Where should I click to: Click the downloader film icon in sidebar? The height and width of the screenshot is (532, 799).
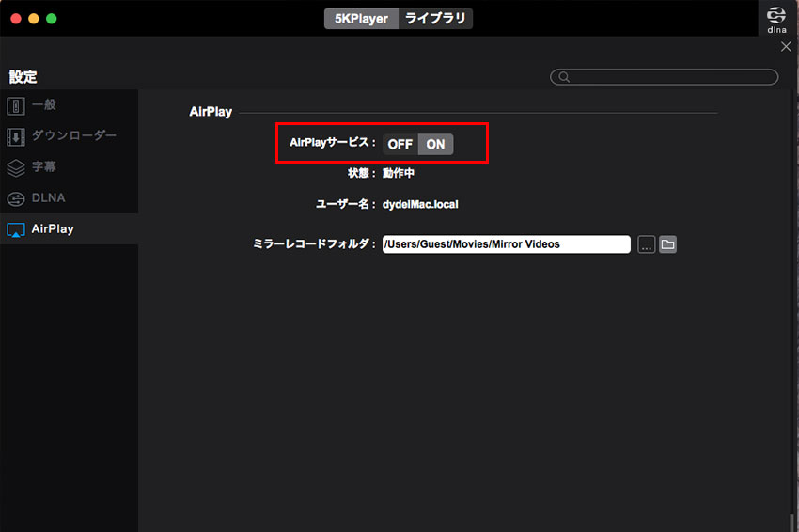coord(16,136)
